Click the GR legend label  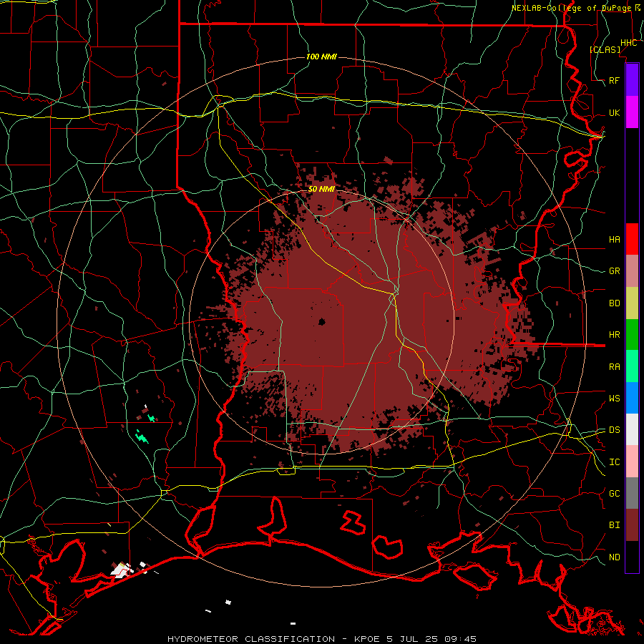(x=614, y=271)
